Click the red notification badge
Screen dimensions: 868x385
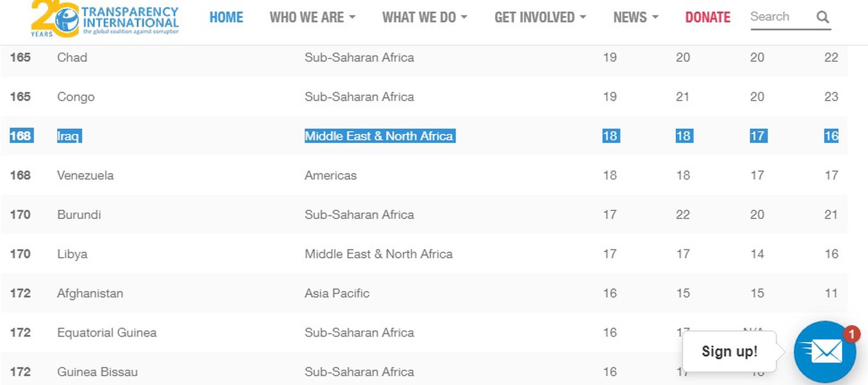[x=851, y=333]
